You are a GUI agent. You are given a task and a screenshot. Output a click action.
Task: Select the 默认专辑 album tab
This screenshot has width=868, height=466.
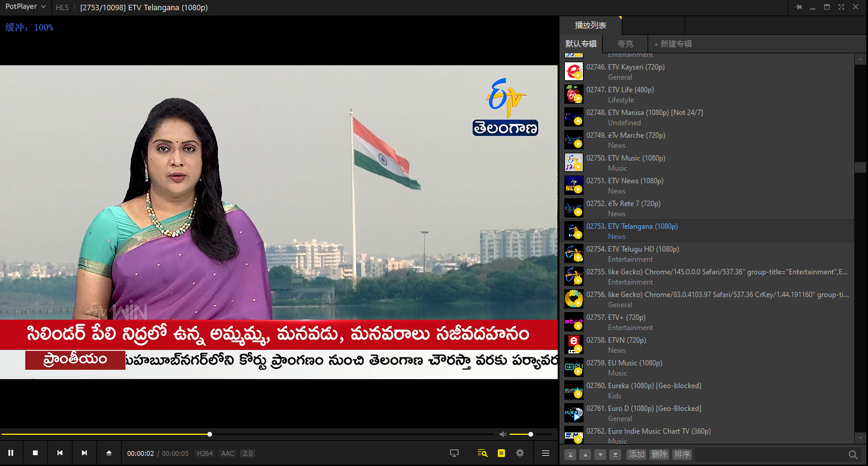pyautogui.click(x=581, y=44)
